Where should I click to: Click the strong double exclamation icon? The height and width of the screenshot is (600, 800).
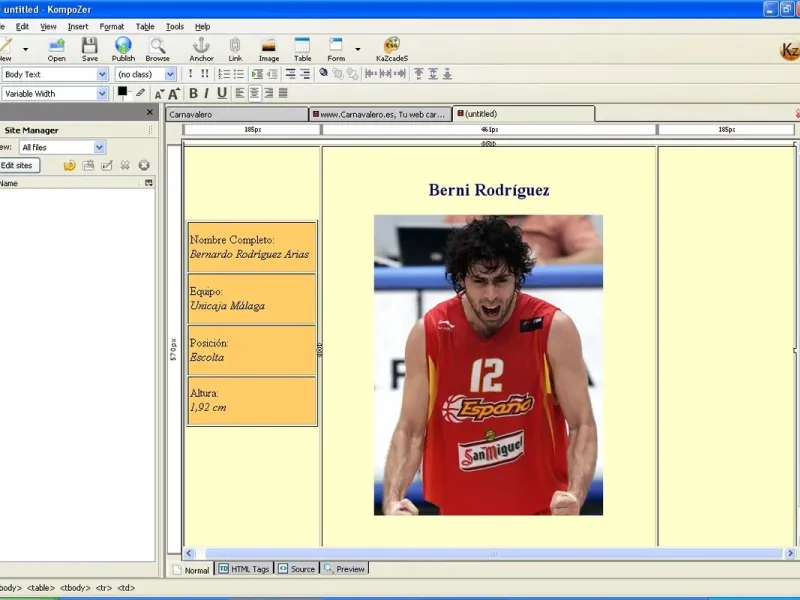(x=205, y=74)
